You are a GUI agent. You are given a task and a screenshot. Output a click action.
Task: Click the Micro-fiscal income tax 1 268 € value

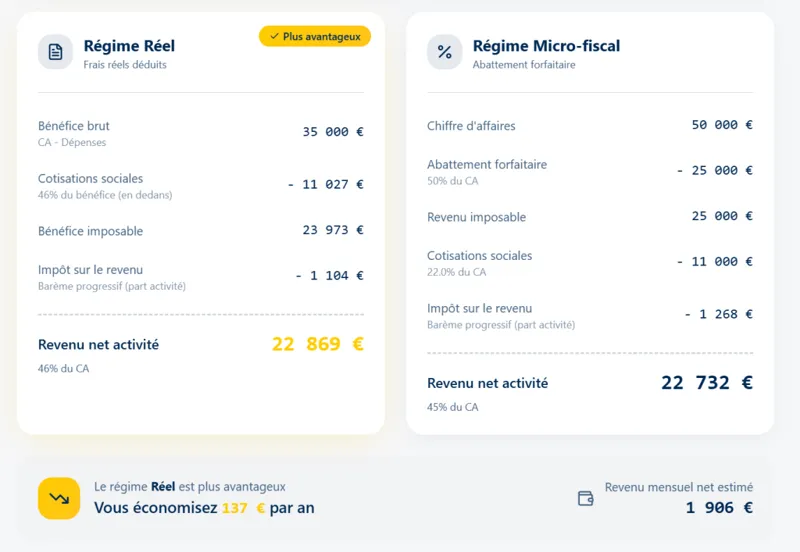point(718,314)
